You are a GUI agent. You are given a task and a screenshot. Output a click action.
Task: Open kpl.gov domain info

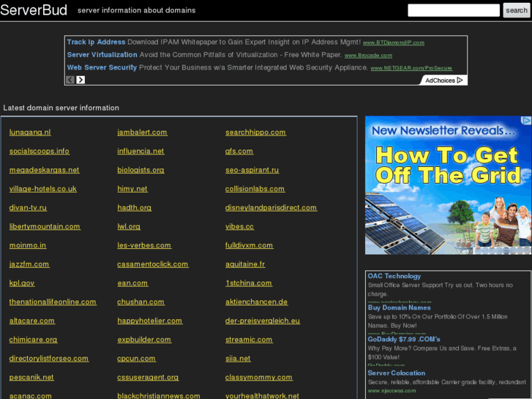click(22, 283)
